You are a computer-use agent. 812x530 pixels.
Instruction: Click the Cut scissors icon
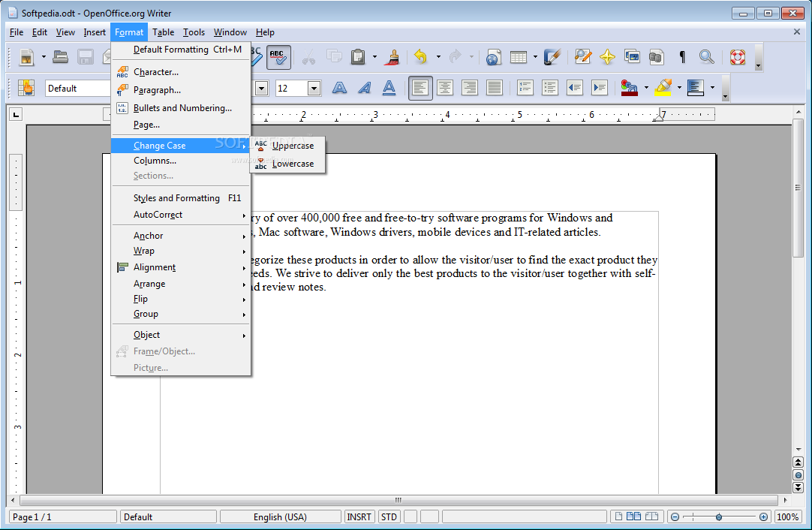coord(308,57)
